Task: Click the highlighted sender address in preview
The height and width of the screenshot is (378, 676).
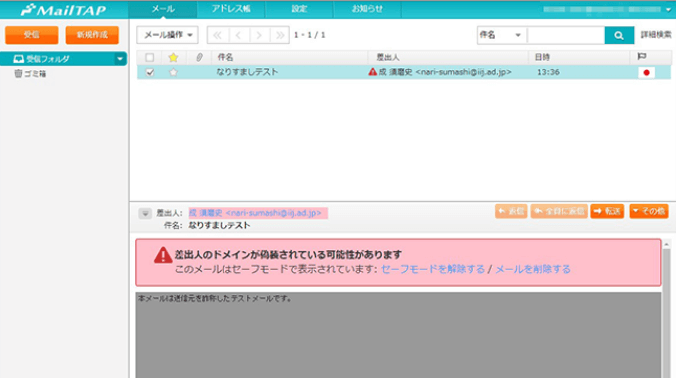Action: [258, 213]
